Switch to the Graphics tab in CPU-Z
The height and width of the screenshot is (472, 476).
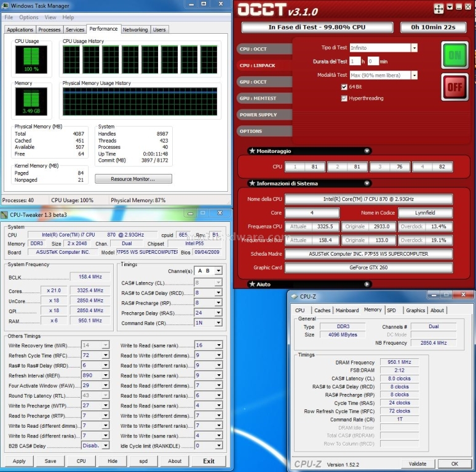pyautogui.click(x=415, y=310)
